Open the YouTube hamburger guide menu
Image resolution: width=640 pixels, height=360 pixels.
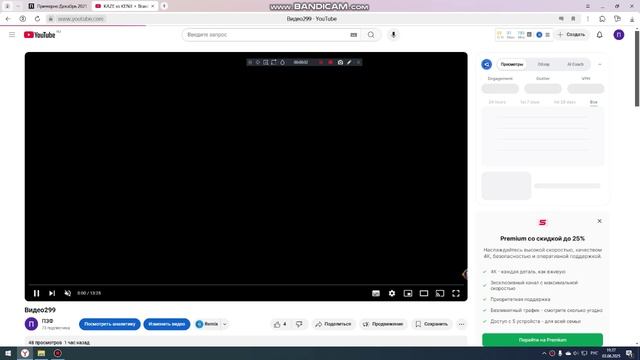[12, 35]
